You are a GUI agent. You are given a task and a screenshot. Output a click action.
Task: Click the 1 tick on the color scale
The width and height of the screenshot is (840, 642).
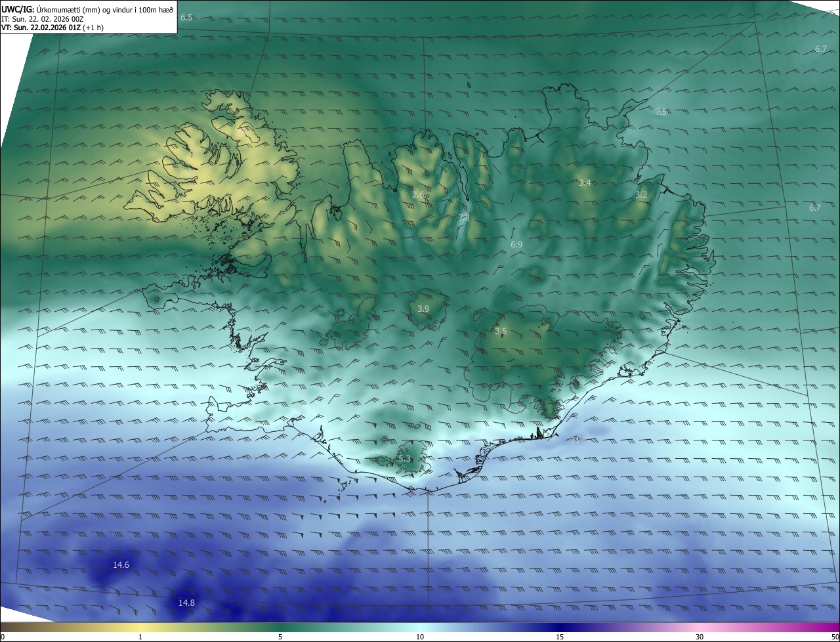pyautogui.click(x=140, y=637)
